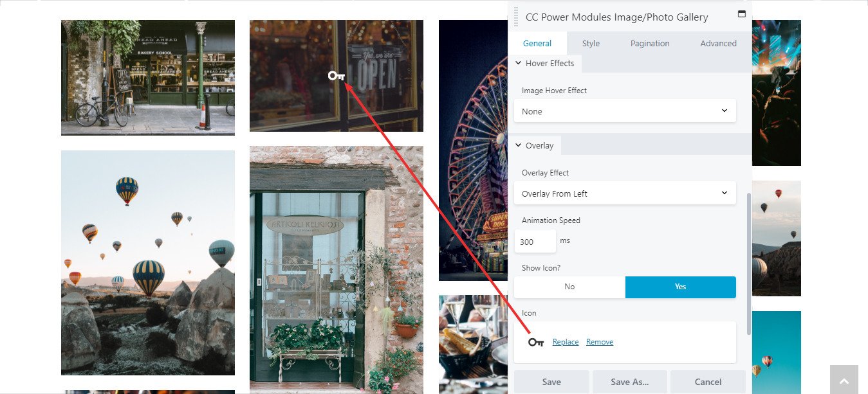This screenshot has height=394, width=868.
Task: Click the scroll-to-top arrow button
Action: click(844, 380)
